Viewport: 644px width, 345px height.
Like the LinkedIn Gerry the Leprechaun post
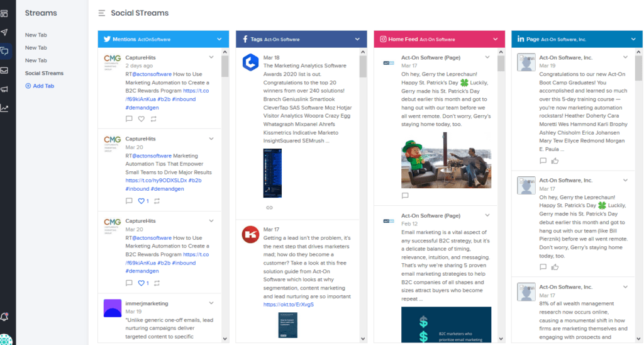coord(555,268)
